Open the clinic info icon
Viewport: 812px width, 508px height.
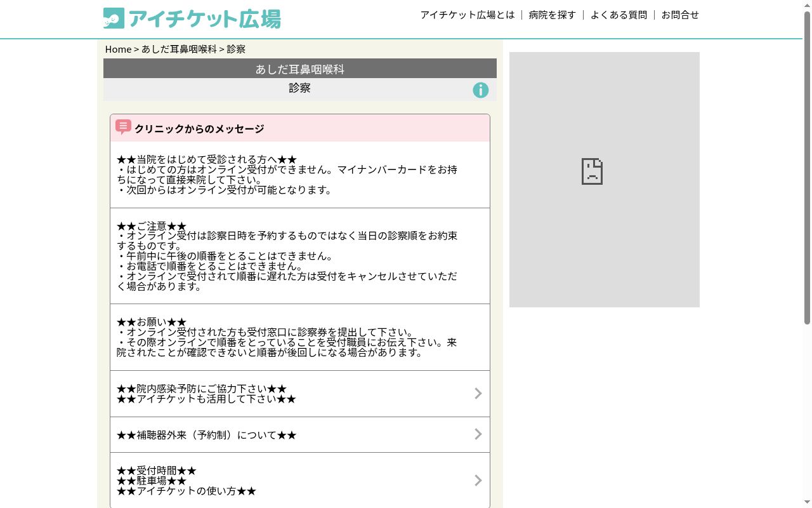pos(481,90)
